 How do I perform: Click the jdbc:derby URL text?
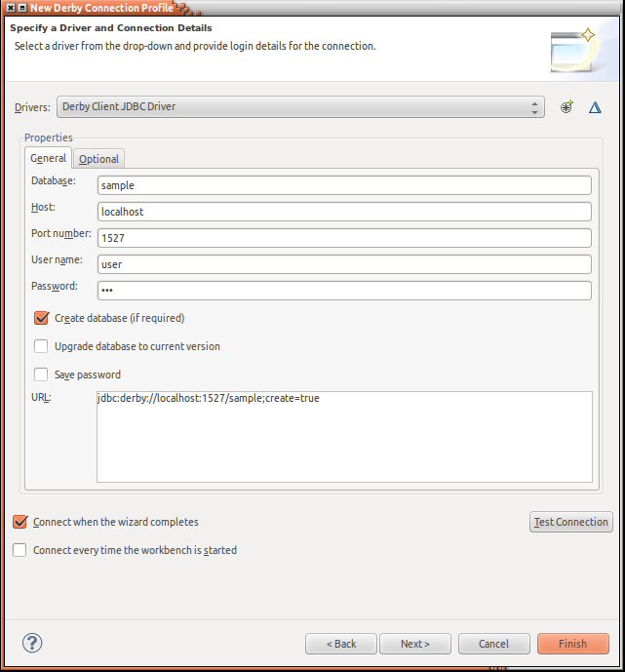tap(209, 398)
